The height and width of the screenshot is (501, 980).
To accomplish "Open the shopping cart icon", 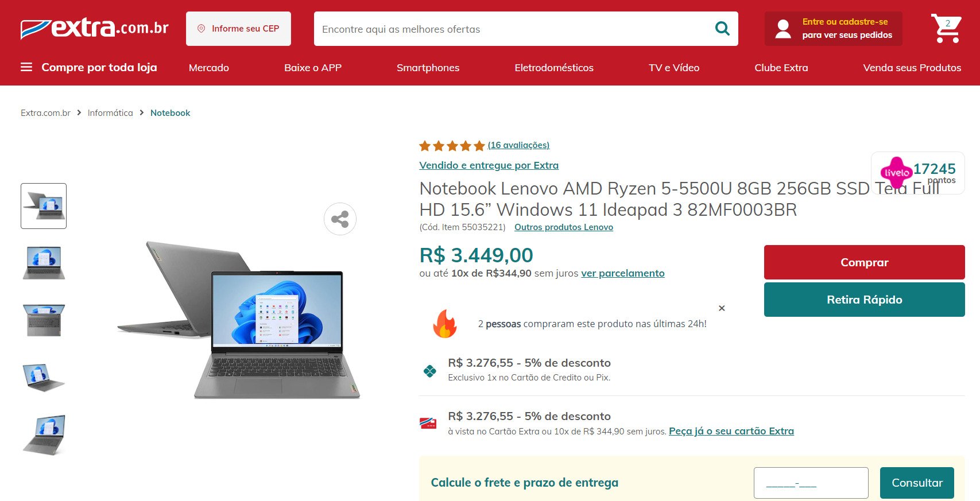I will point(946,28).
